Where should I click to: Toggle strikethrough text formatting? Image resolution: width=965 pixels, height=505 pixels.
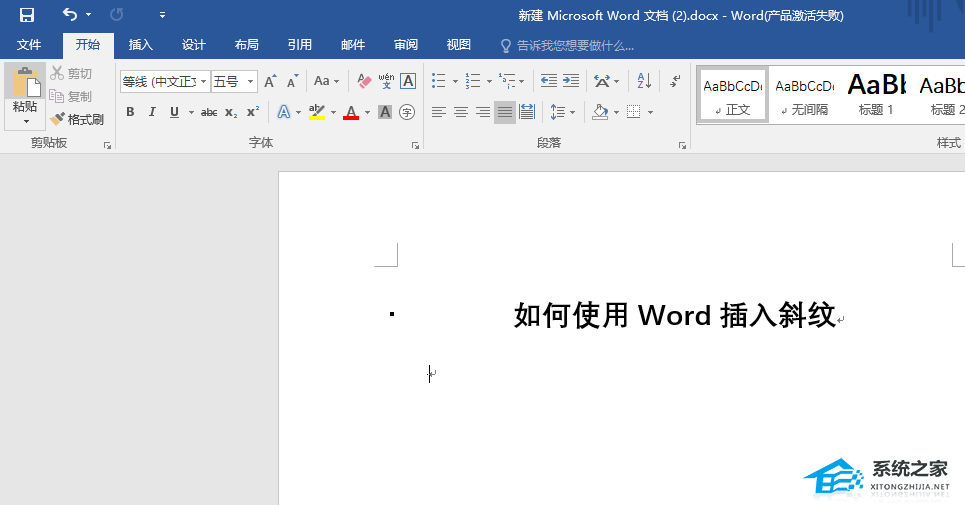[x=208, y=112]
